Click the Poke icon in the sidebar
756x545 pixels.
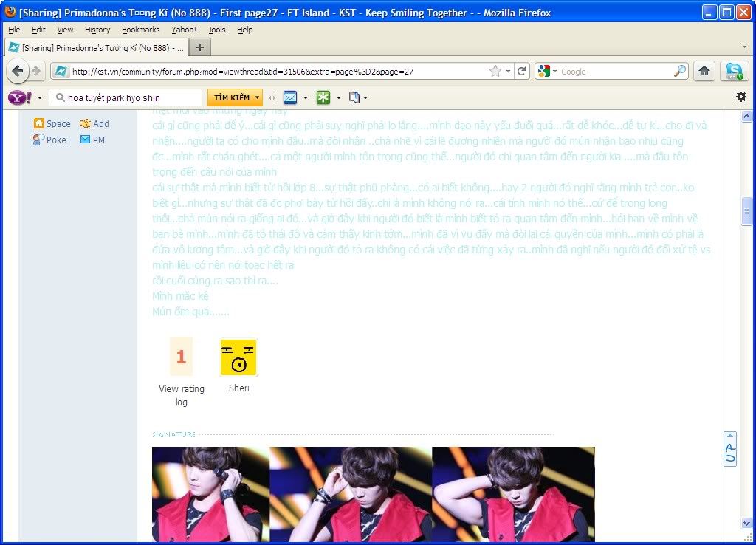click(x=38, y=140)
